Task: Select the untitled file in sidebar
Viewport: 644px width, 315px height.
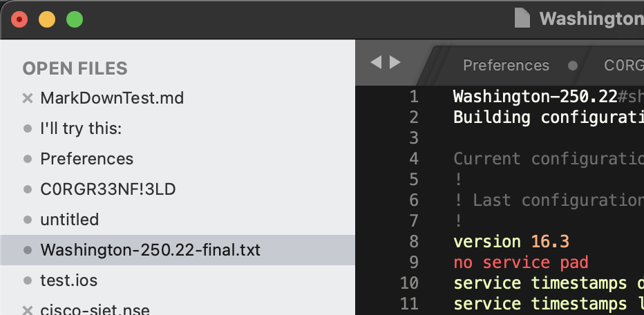Action: point(69,220)
